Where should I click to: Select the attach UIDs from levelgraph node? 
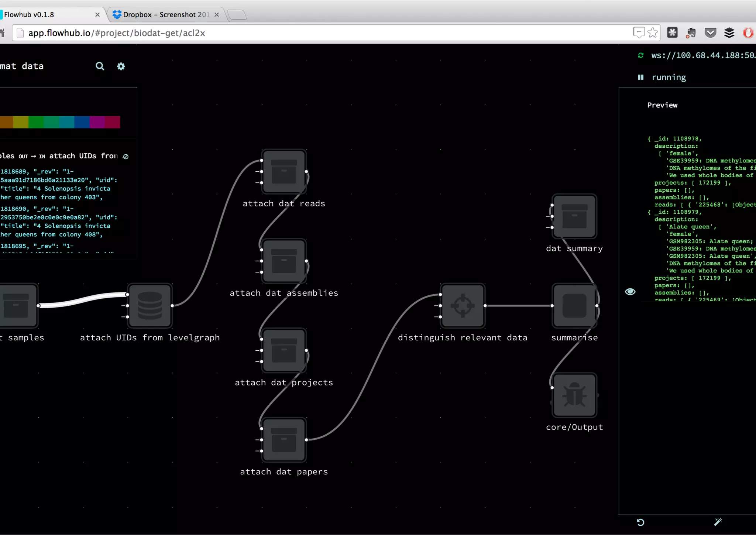click(150, 306)
